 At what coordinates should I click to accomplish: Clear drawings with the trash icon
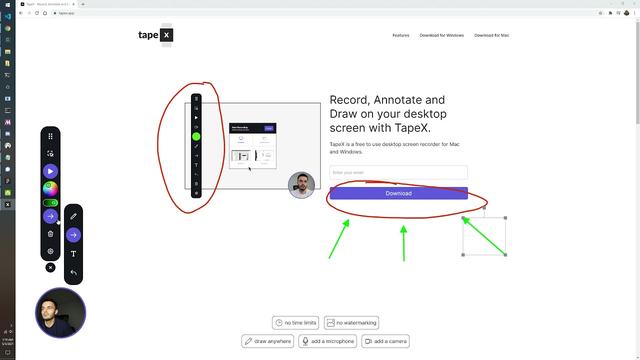click(x=50, y=234)
